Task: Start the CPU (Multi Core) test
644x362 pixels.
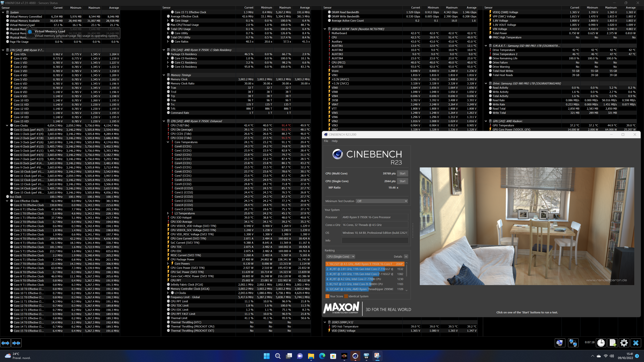Action: click(402, 173)
